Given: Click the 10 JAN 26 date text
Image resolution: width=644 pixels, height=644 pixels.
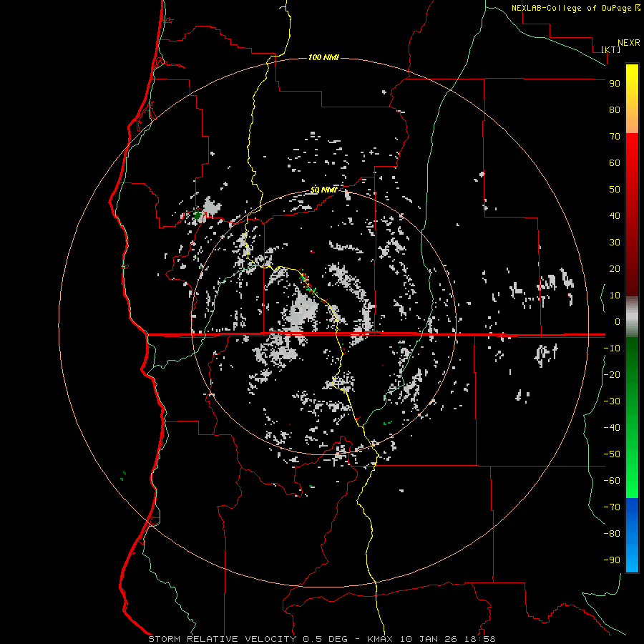Looking at the screenshot, I should click(x=429, y=639).
